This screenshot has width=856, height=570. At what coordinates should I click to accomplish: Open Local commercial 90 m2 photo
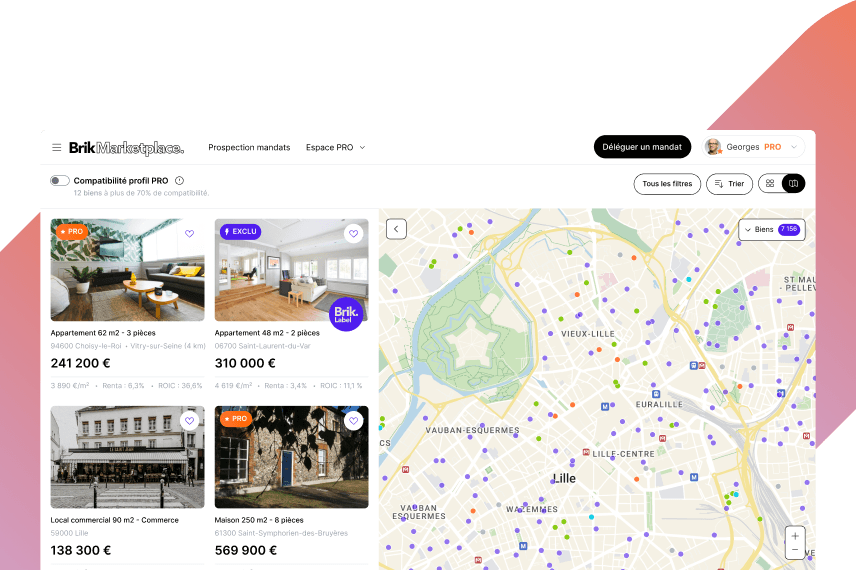click(127, 457)
